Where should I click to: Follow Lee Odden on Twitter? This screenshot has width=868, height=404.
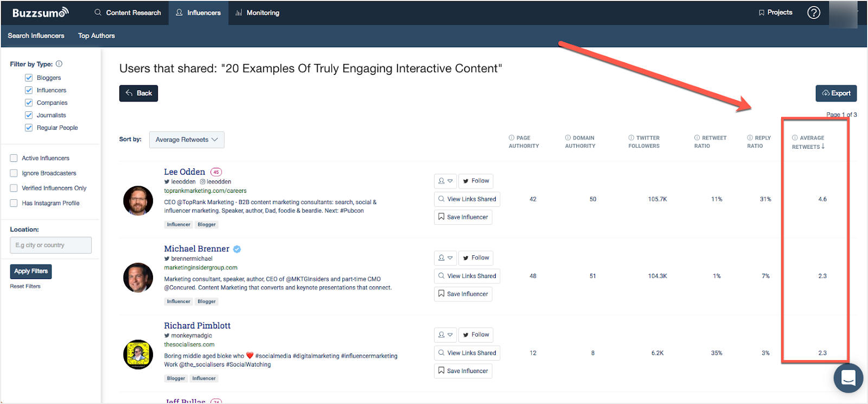(x=476, y=181)
